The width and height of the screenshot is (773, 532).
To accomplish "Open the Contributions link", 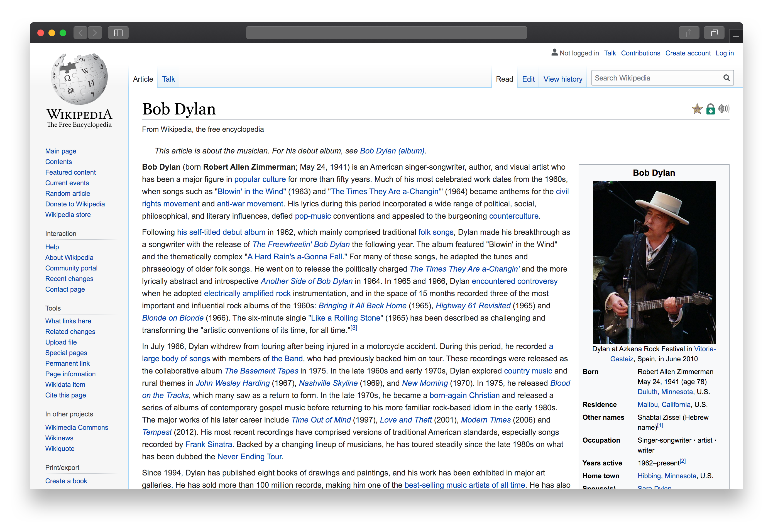I will click(640, 53).
